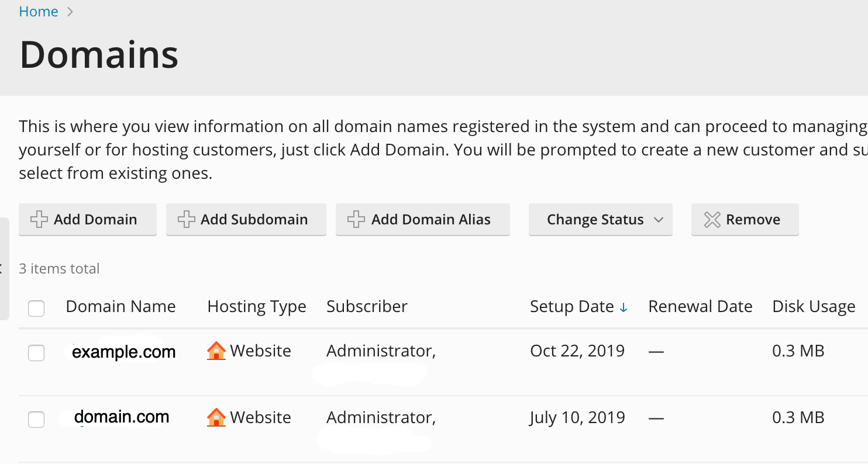Image resolution: width=868 pixels, height=464 pixels.
Task: Check the select-all domains checkbox
Action: pyautogui.click(x=36, y=308)
